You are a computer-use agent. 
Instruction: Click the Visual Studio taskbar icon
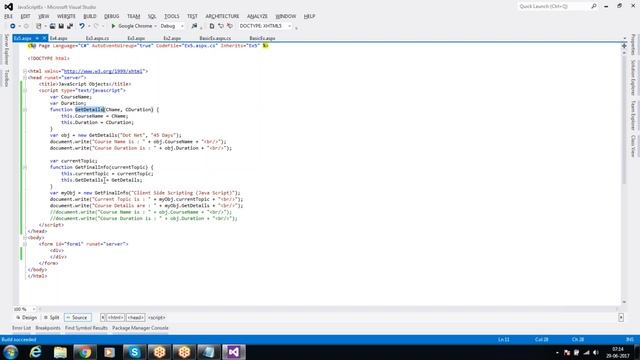[234, 352]
